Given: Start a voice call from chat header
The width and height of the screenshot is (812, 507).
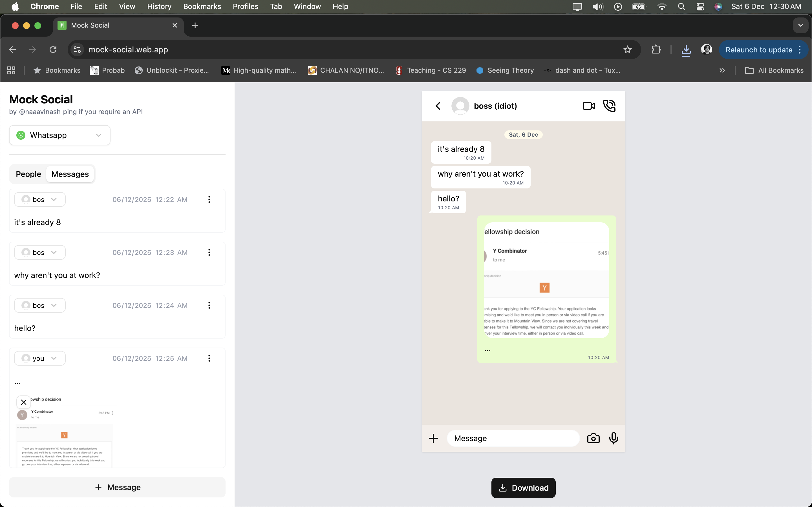Looking at the screenshot, I should tap(609, 106).
